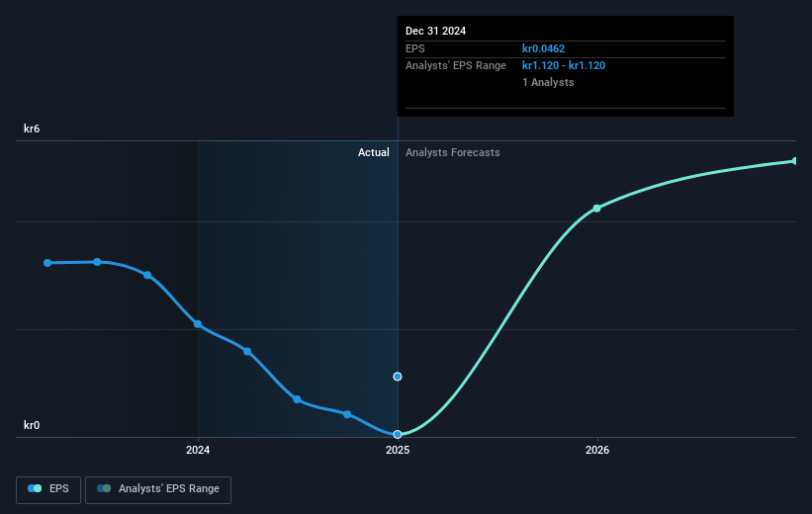Select the first EPS data point on the line
Image resolution: width=812 pixels, height=514 pixels.
47,263
